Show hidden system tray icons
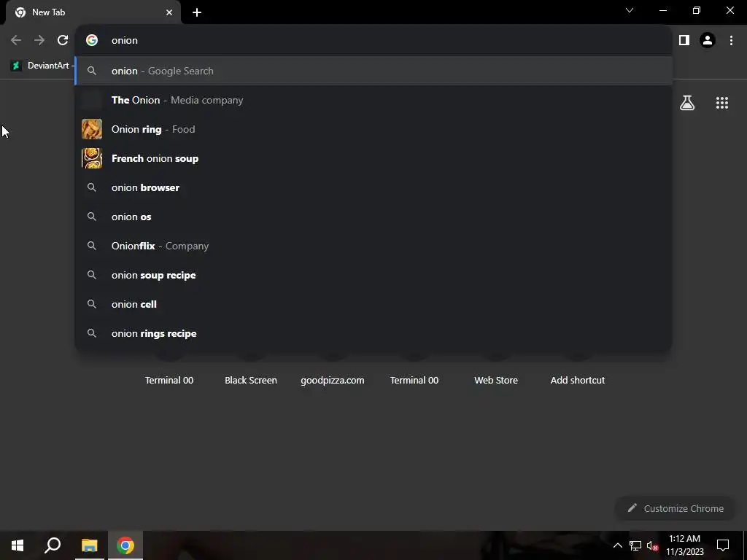 617,545
